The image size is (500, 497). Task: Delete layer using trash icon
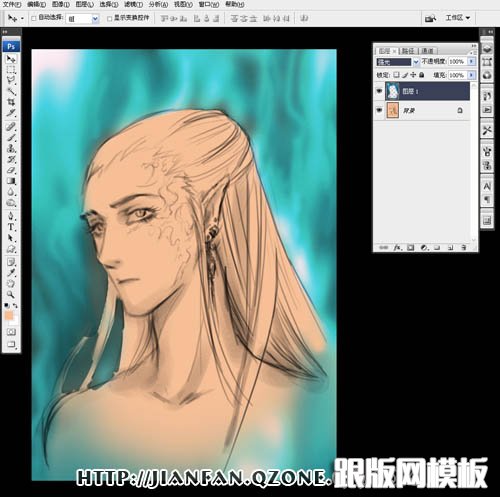click(x=464, y=248)
